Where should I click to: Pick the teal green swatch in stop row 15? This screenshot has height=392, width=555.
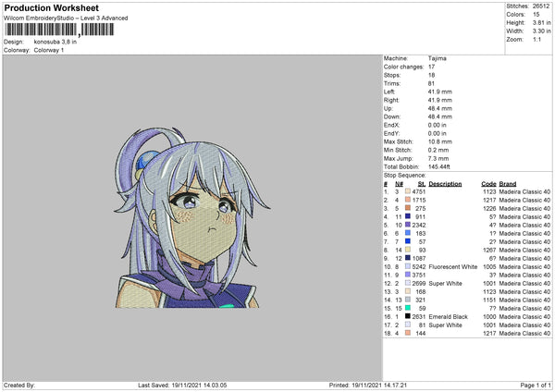point(408,308)
